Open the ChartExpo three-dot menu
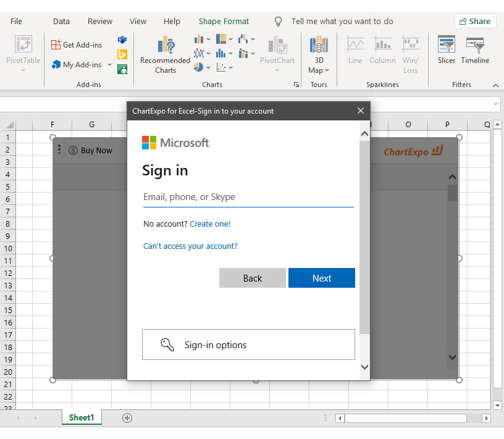504x439 pixels. click(x=59, y=149)
